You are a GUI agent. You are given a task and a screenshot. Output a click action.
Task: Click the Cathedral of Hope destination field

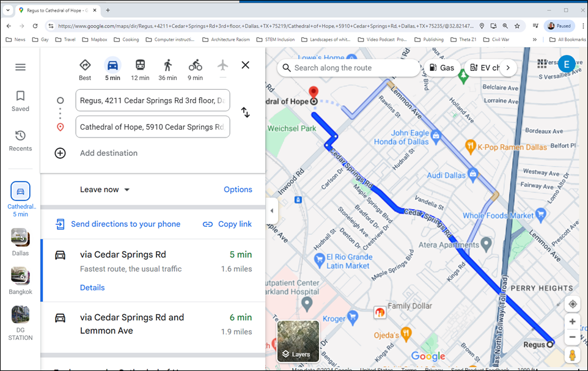[x=153, y=127]
